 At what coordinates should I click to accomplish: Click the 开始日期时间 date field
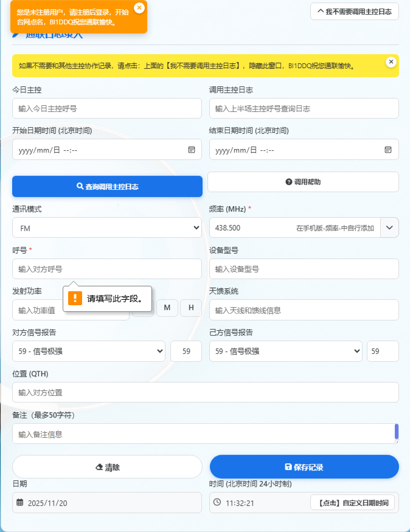tap(107, 150)
